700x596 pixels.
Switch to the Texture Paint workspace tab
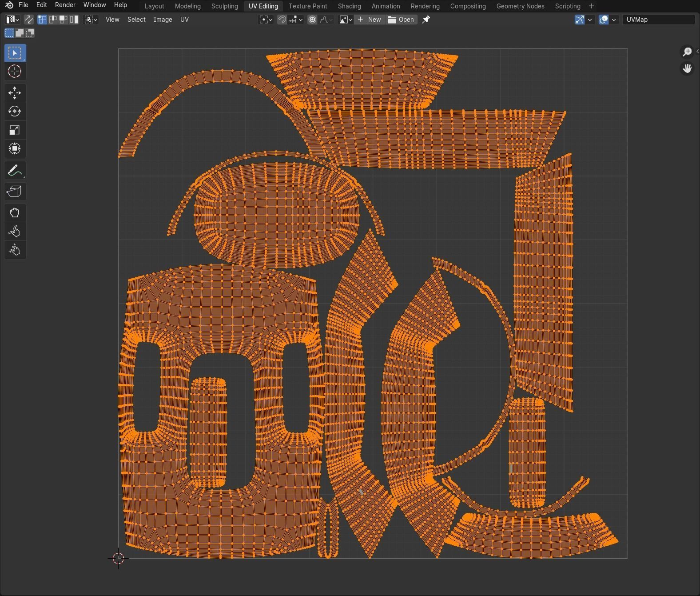(x=308, y=6)
